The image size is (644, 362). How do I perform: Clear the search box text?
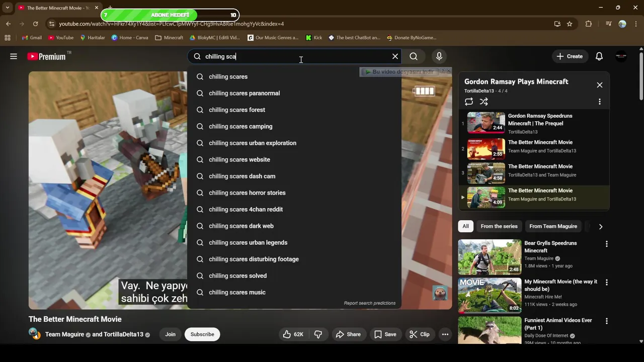tap(395, 56)
